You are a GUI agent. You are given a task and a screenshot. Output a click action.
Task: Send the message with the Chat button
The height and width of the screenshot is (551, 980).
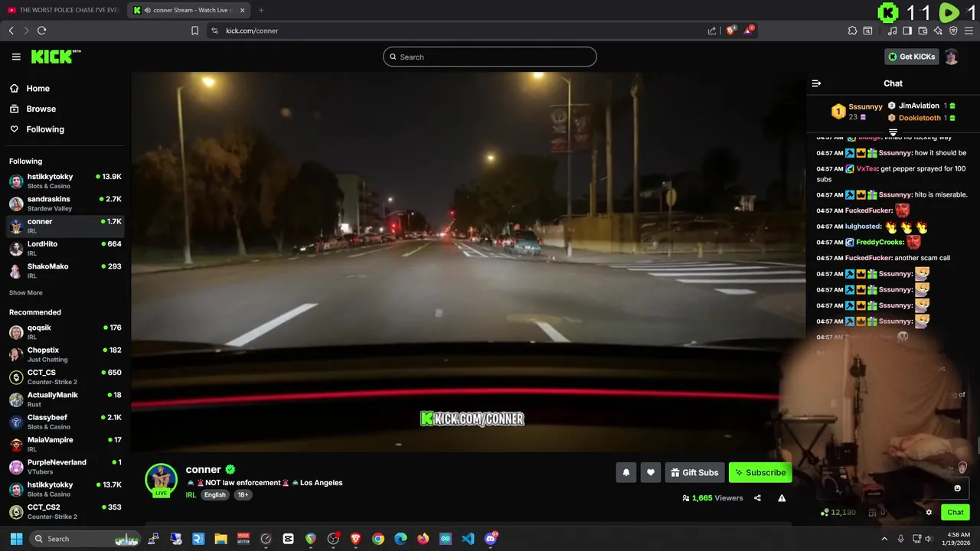click(x=955, y=513)
